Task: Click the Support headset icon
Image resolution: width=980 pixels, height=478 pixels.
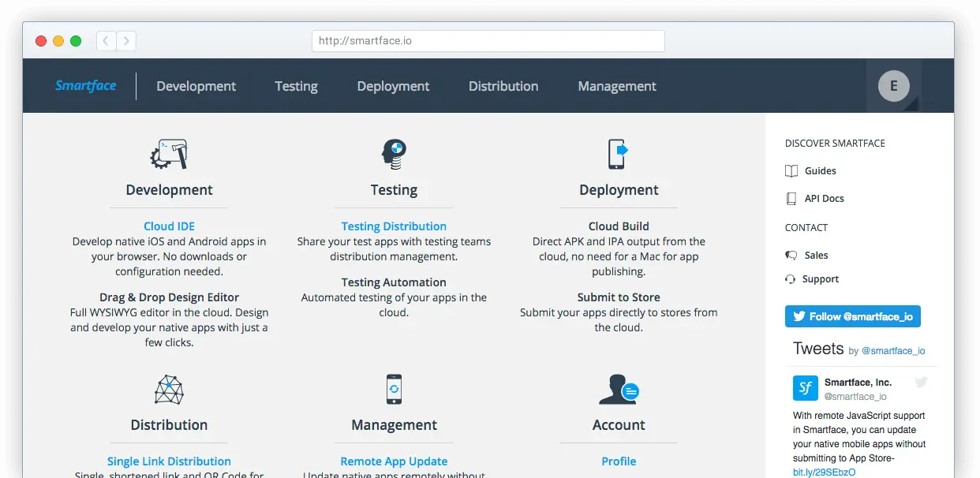Action: pyautogui.click(x=791, y=279)
